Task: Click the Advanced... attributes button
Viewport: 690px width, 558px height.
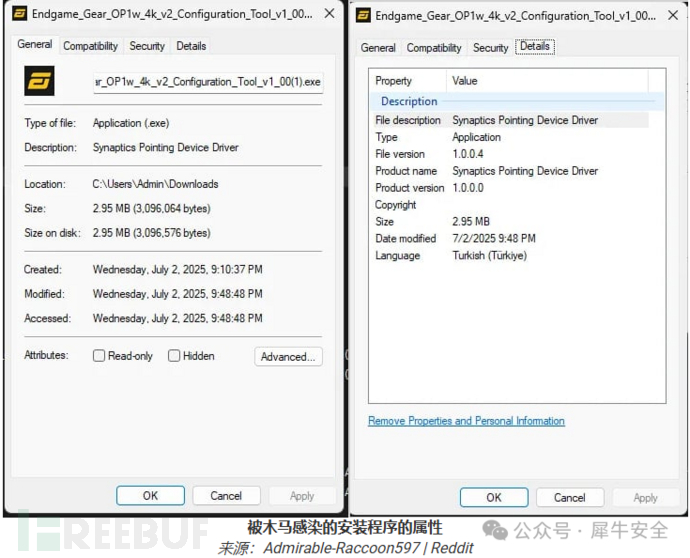Action: (288, 356)
